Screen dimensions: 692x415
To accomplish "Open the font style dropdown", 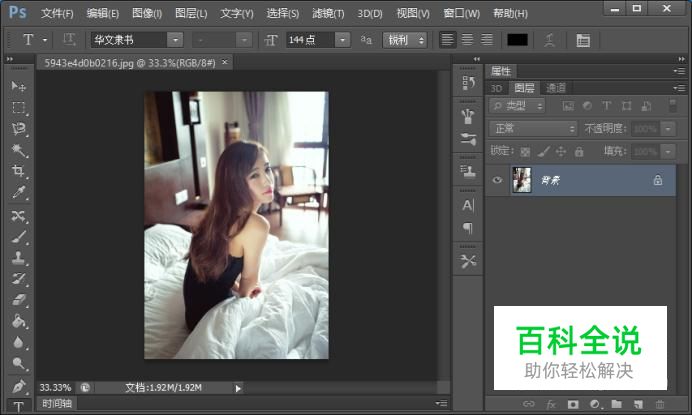I will 244,40.
